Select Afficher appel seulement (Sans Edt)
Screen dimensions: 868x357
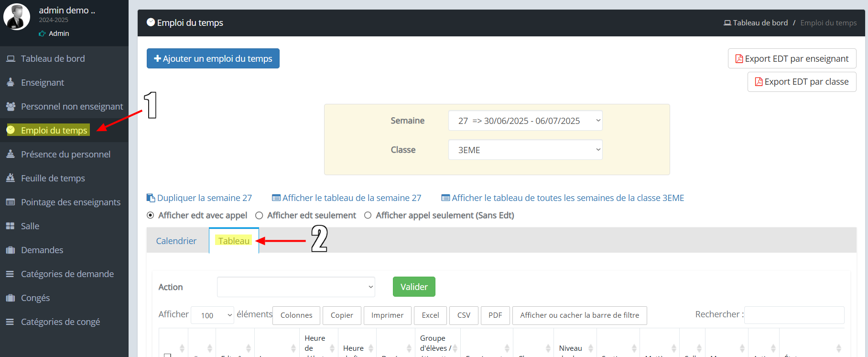pos(368,215)
